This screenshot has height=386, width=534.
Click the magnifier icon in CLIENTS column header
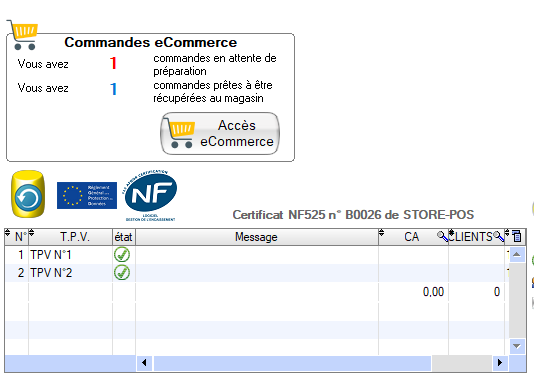pyautogui.click(x=499, y=236)
